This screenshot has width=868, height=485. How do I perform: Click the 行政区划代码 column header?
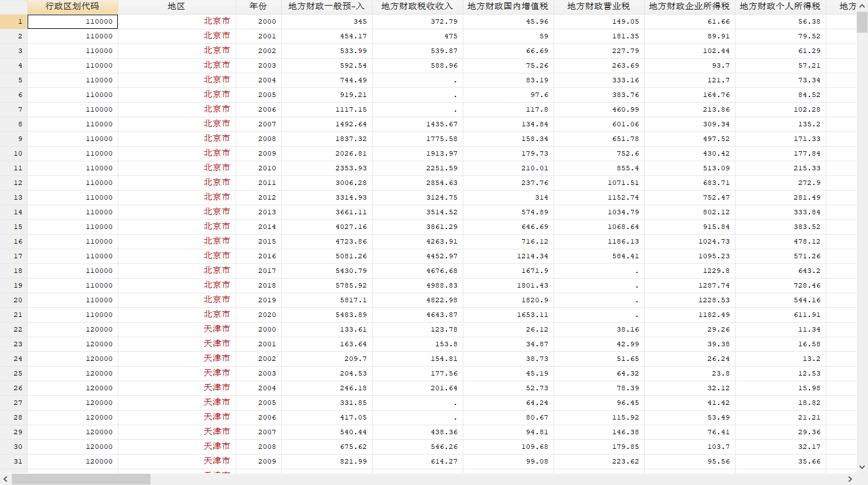tap(72, 7)
